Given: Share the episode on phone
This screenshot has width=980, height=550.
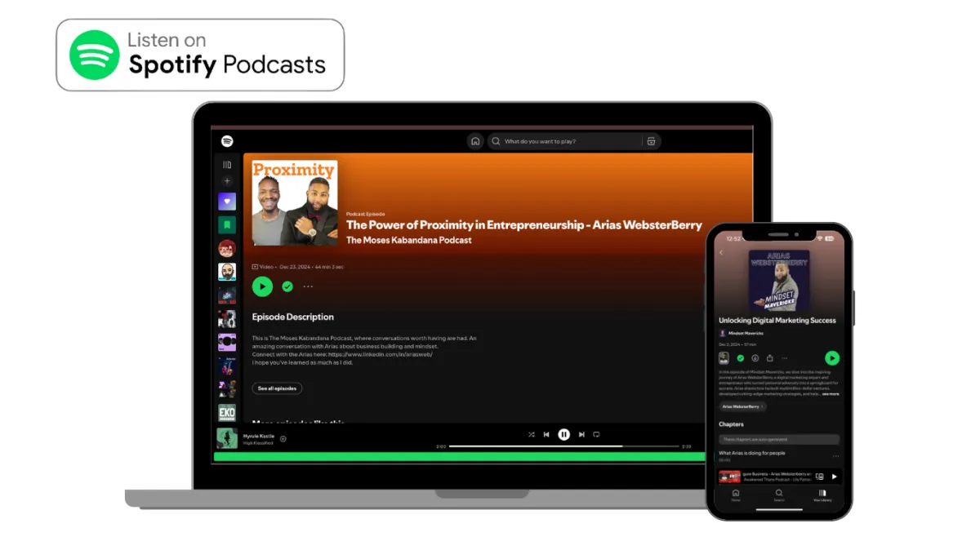Looking at the screenshot, I should (x=770, y=358).
